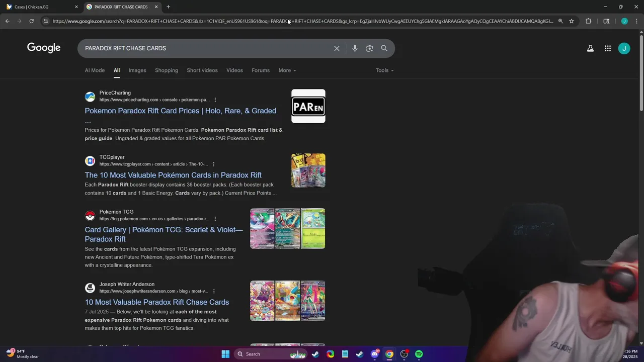644x362 pixels.
Task: Open more options for PriceCharting result
Action: tap(215, 100)
